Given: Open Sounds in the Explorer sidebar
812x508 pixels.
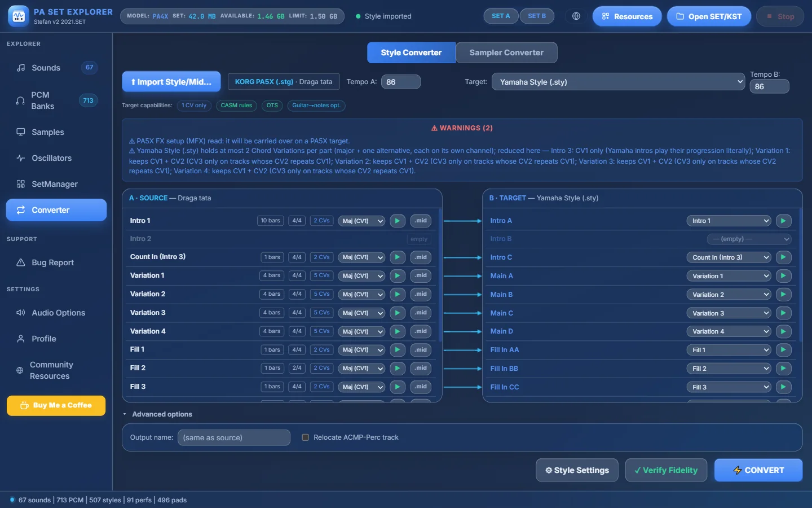Looking at the screenshot, I should tap(56, 68).
